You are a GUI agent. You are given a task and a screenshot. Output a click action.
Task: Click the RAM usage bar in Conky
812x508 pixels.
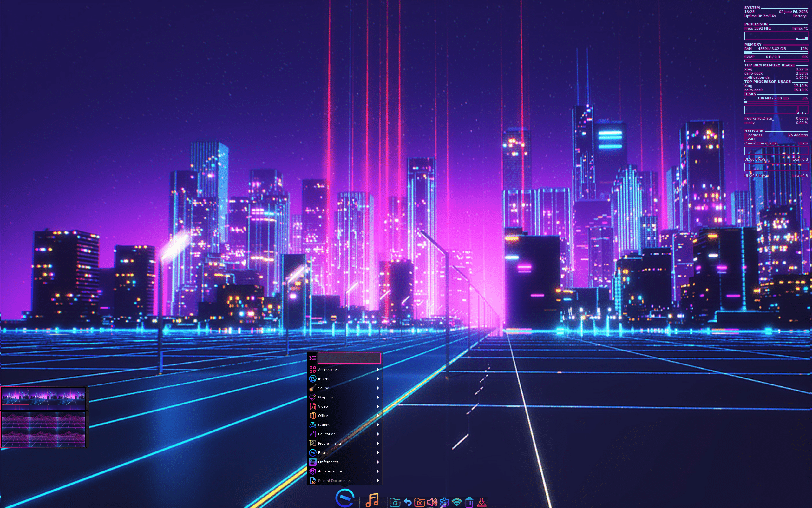[776, 53]
